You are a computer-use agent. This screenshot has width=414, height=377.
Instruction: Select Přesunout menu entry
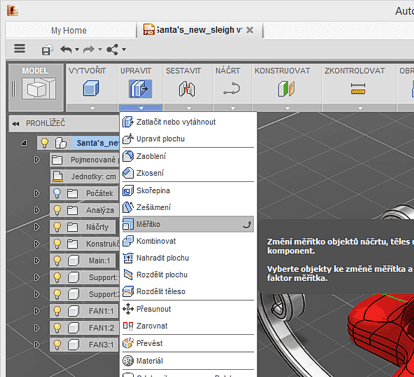point(188,309)
